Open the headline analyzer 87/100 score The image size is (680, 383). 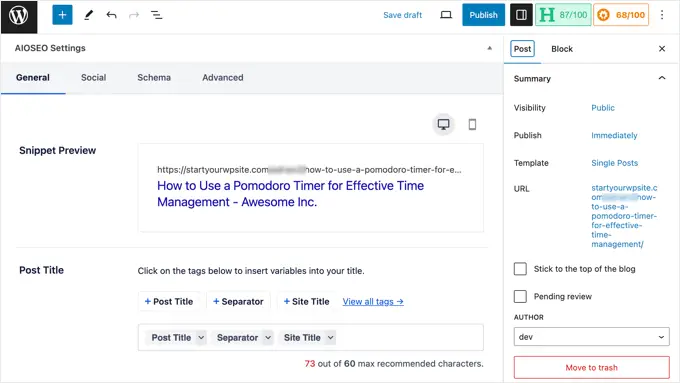[563, 15]
